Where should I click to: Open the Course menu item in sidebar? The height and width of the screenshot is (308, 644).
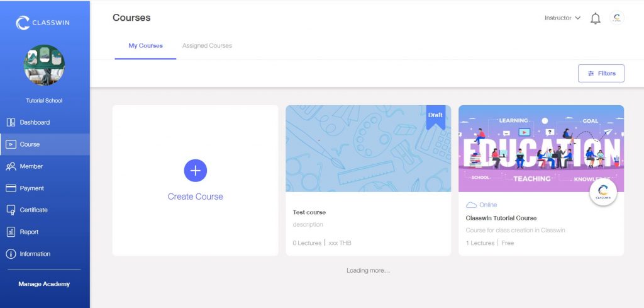30,144
